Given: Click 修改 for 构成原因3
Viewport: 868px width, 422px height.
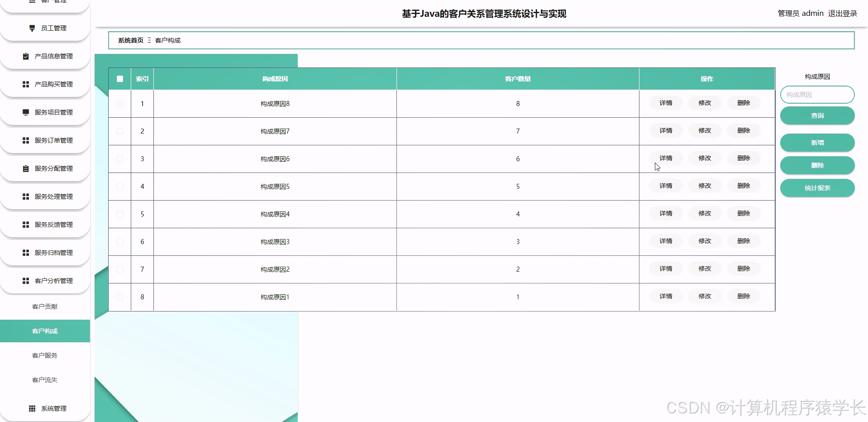Looking at the screenshot, I should pyautogui.click(x=705, y=241).
